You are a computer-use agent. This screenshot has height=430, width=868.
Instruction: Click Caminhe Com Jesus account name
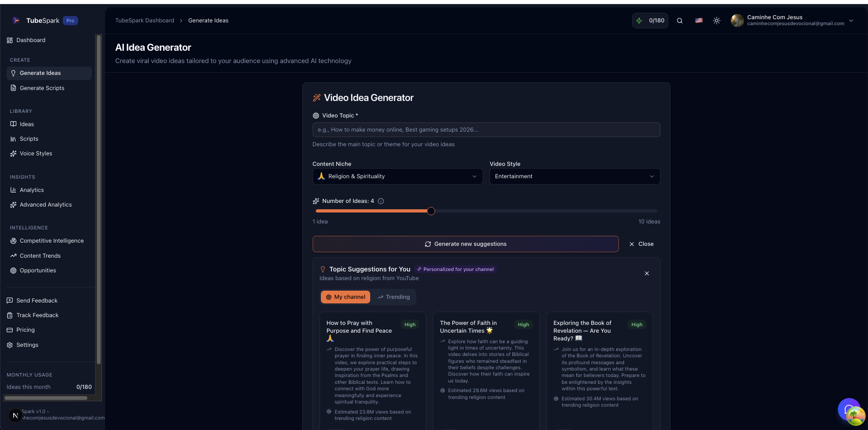775,17
